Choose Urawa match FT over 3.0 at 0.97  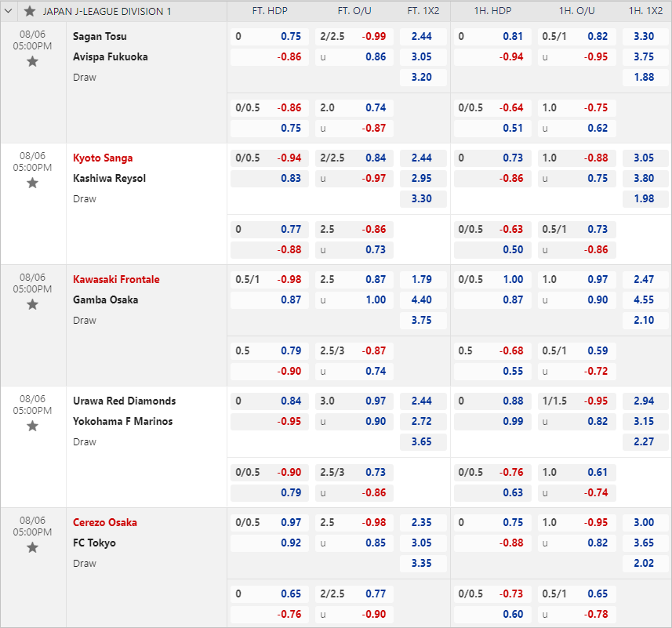coord(354,401)
